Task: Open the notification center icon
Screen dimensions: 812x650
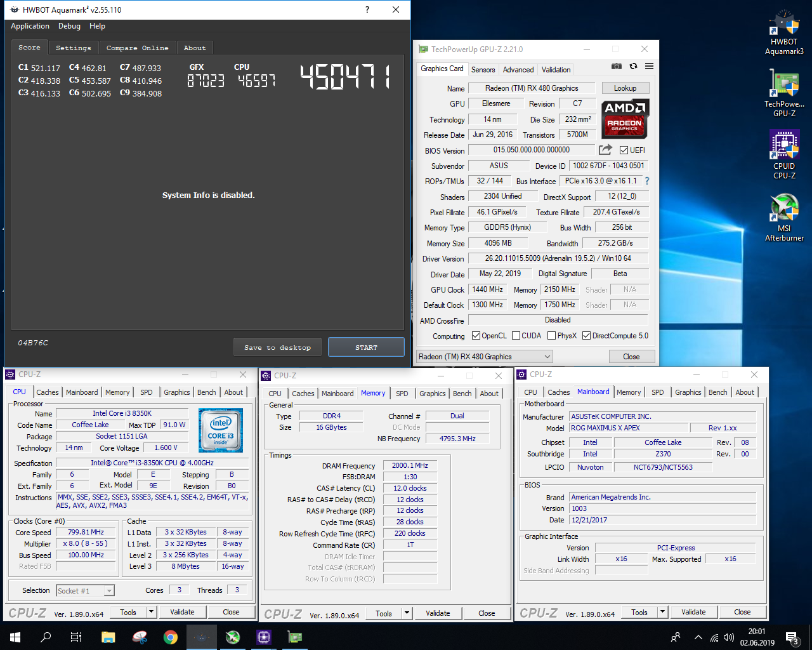Action: [x=792, y=637]
